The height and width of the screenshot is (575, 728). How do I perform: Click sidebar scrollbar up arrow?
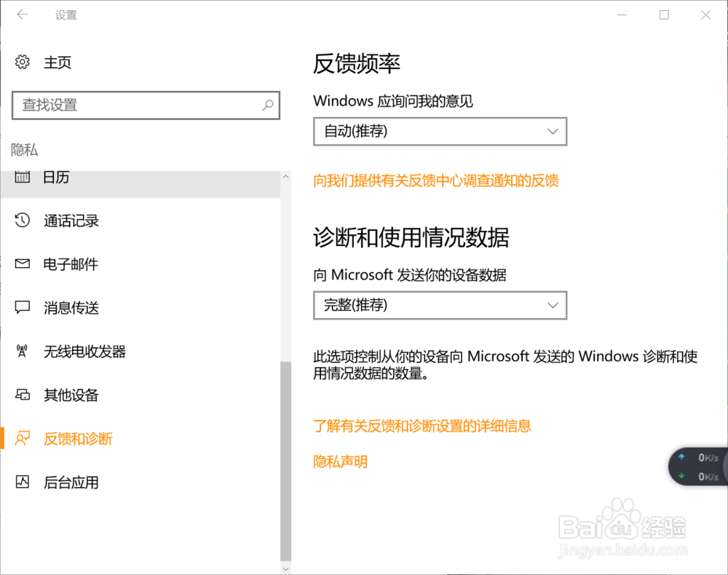(286, 176)
